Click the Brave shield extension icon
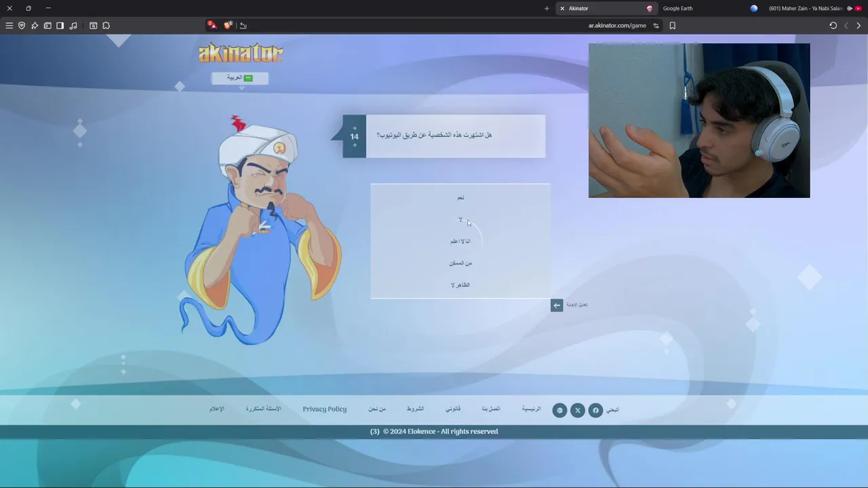868x488 pixels. point(229,25)
